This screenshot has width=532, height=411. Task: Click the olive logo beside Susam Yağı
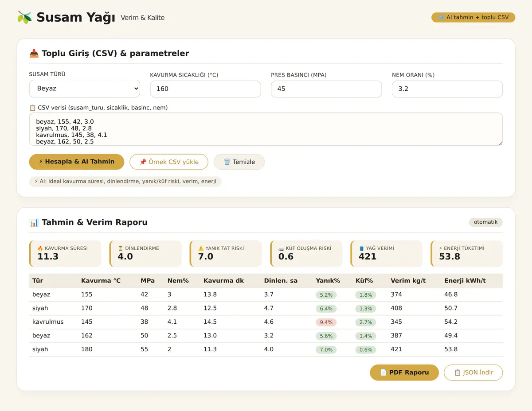pos(24,17)
